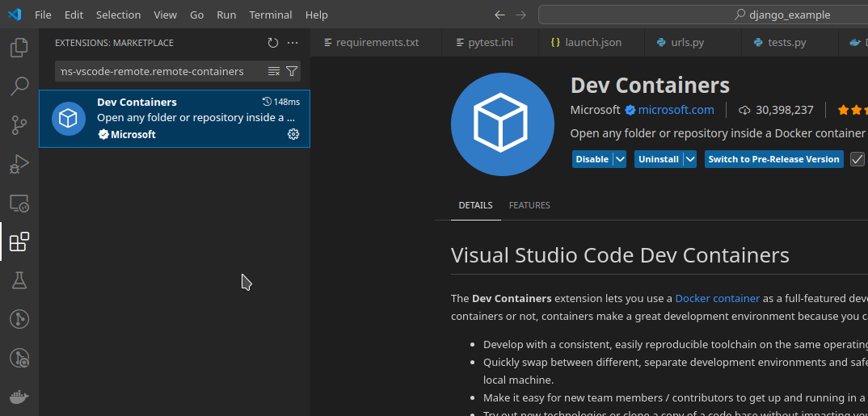This screenshot has width=868, height=416.
Task: Switch to the pytest.ini tab
Action: click(490, 43)
